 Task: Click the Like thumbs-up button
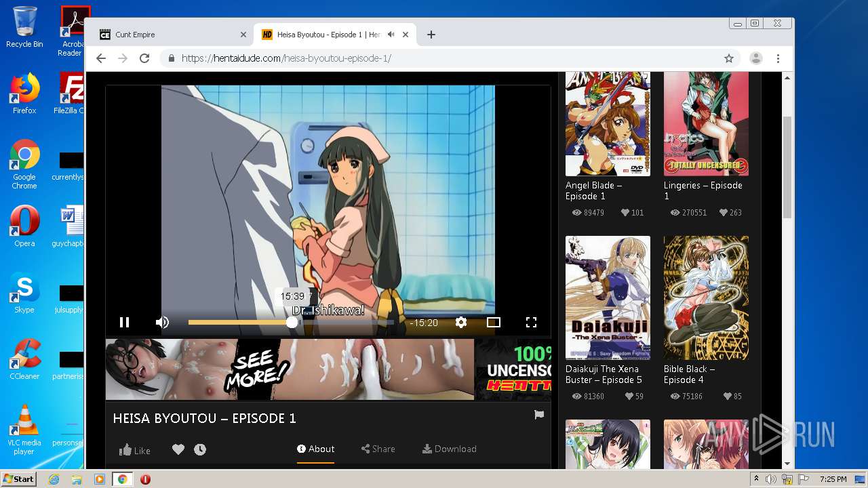(x=135, y=450)
